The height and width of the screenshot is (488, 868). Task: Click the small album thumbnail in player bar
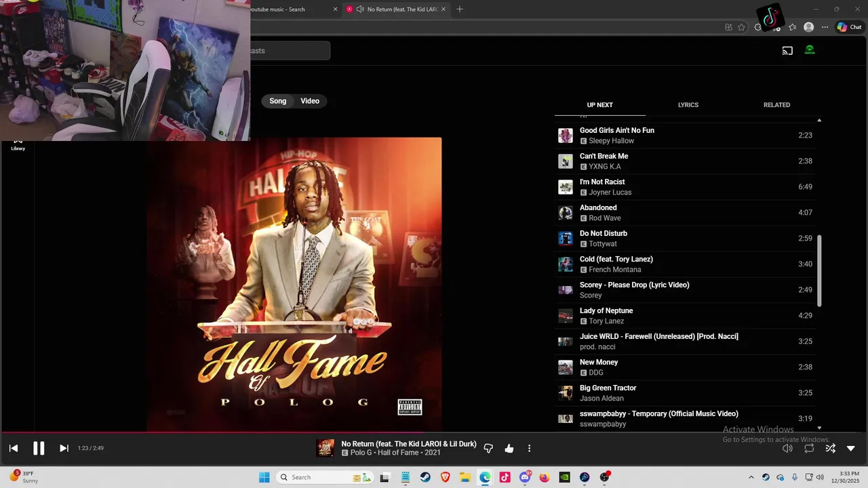click(325, 448)
